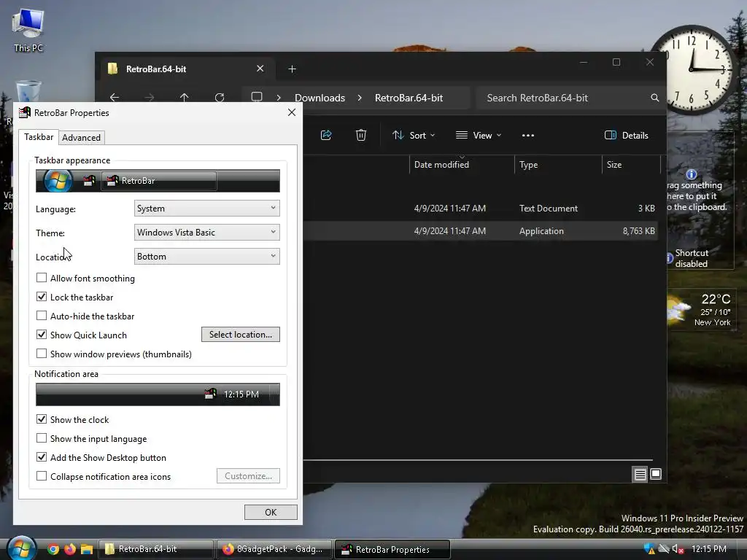
Task: Enable Show window previews (thumbnails)
Action: pyautogui.click(x=42, y=354)
